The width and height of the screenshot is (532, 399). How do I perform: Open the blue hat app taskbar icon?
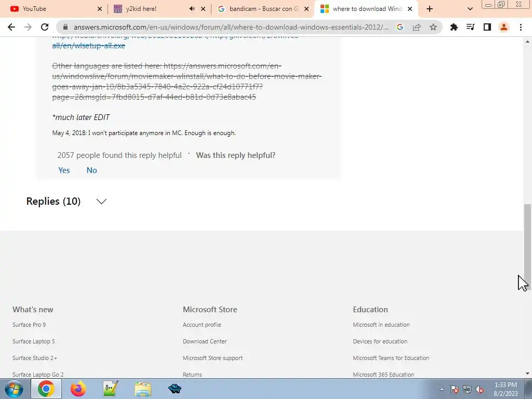(x=175, y=389)
